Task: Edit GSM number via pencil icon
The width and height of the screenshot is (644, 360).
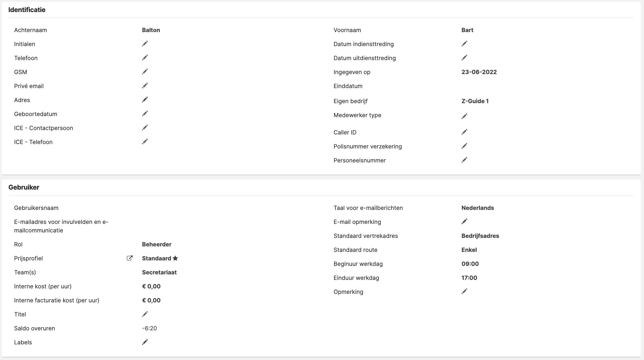Action: (145, 72)
